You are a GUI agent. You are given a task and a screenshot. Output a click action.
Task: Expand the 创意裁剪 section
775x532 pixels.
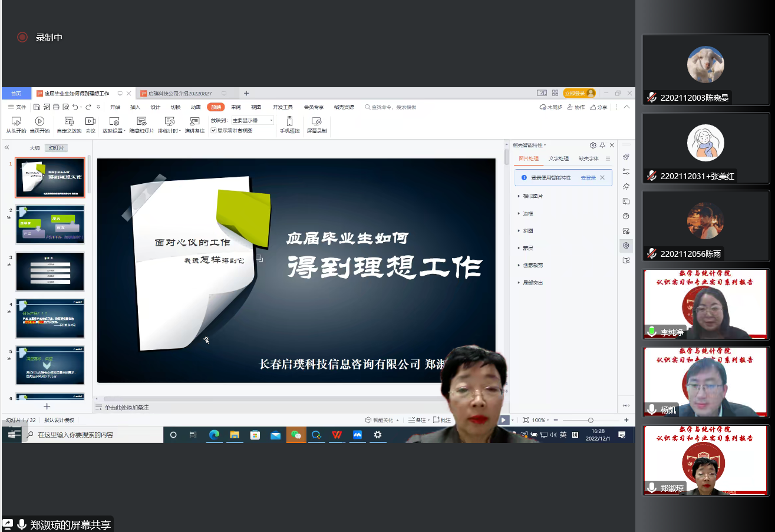click(532, 265)
